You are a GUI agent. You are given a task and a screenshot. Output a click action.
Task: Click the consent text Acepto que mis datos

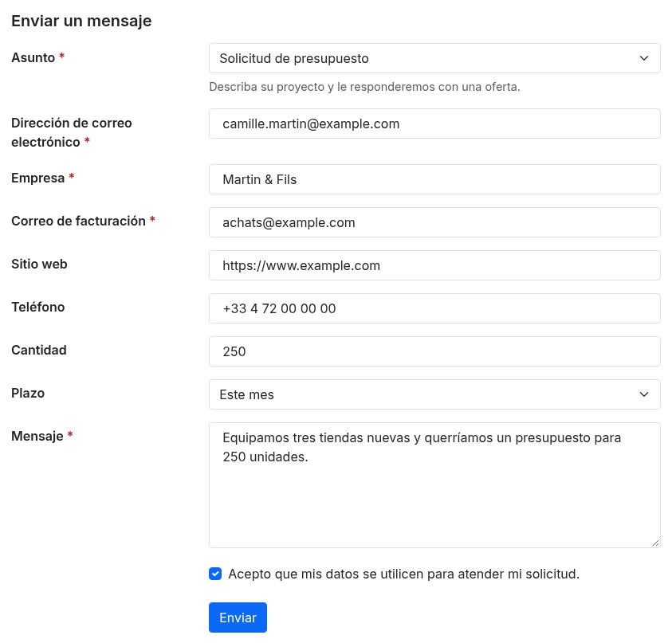pos(403,574)
